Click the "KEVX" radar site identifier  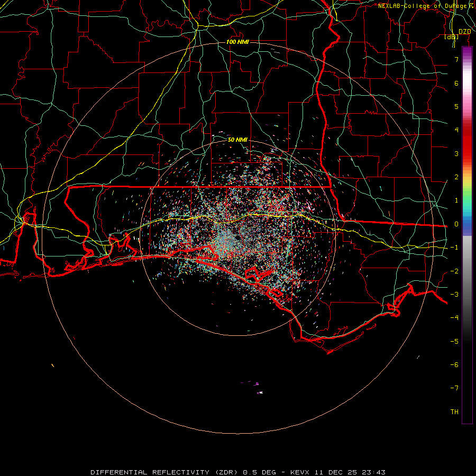coord(300,472)
